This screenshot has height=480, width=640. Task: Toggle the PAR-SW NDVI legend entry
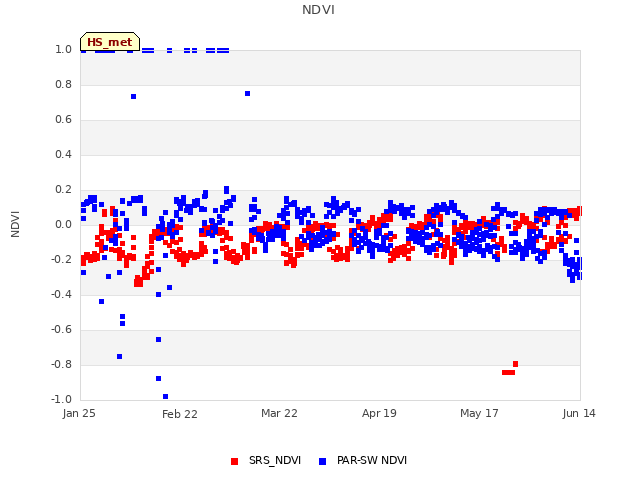tap(363, 461)
